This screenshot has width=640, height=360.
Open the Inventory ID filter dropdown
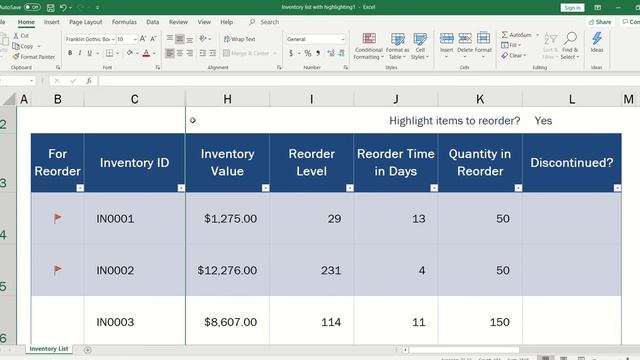click(x=181, y=188)
